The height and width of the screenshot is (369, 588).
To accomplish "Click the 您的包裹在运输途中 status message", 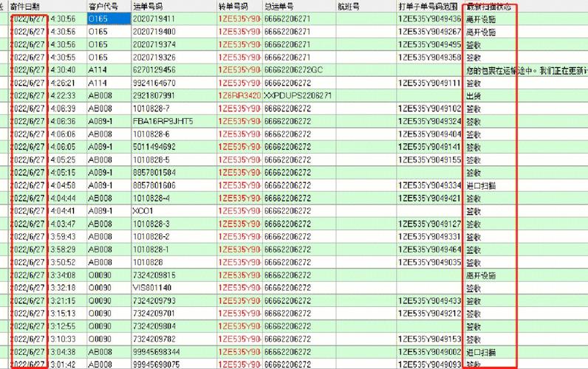I will [x=527, y=70].
